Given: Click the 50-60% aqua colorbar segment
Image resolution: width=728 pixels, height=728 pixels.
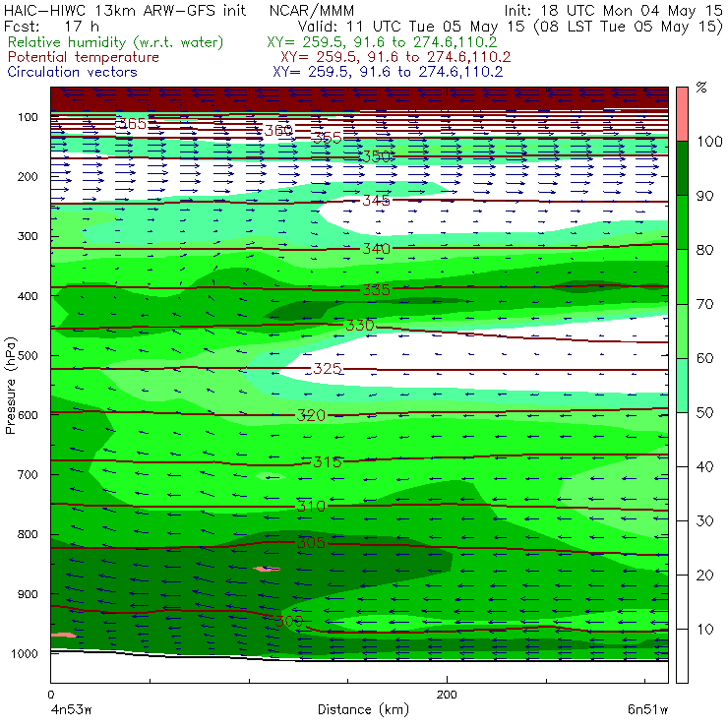Looking at the screenshot, I should [682, 386].
